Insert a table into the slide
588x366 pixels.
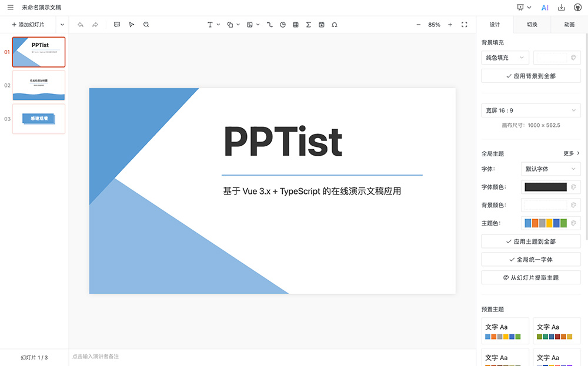pos(296,24)
